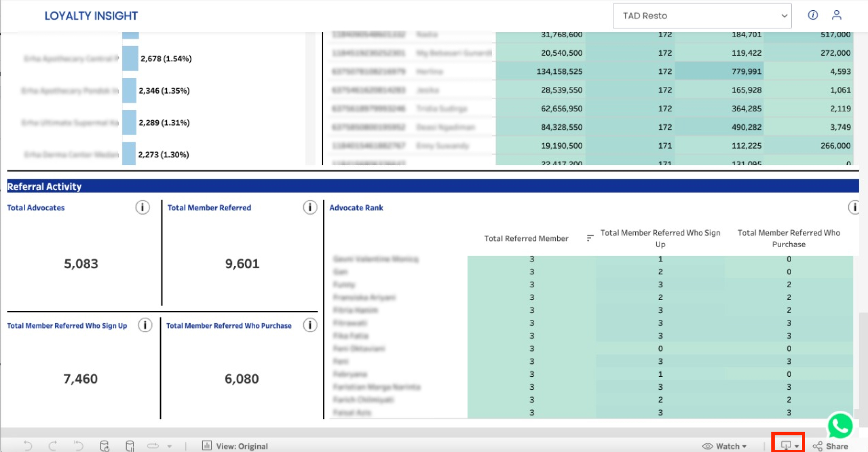Open the Watch dropdown menu
Image resolution: width=868 pixels, height=452 pixels.
pyautogui.click(x=724, y=446)
